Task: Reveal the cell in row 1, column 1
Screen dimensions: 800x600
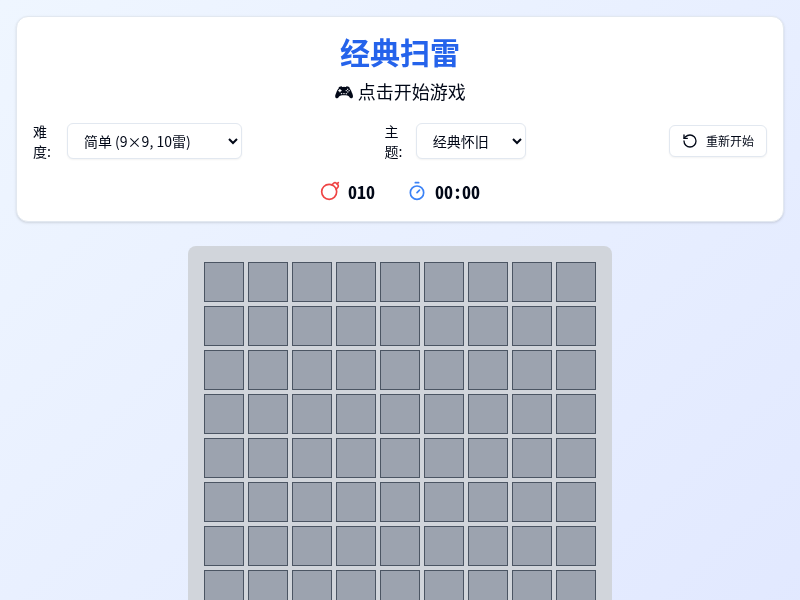Action: pos(224,282)
